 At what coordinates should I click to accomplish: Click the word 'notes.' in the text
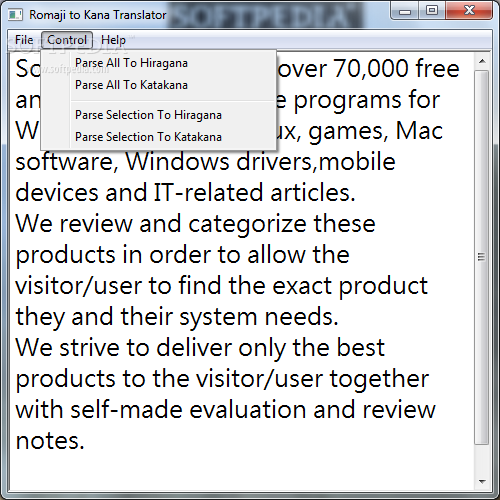coord(50,441)
